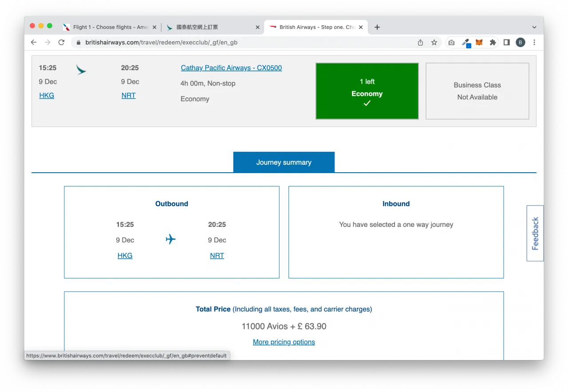Click the Business Class Not Available box
Screen dimensions: 568x392
click(477, 91)
